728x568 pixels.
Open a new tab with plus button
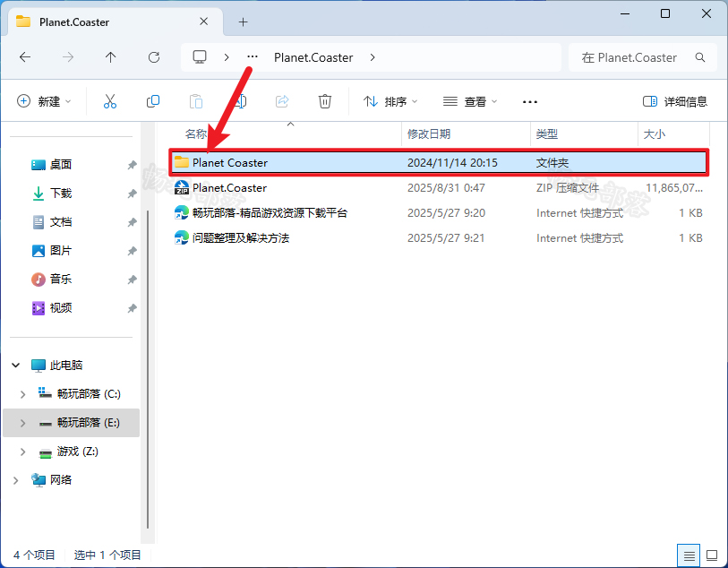(x=244, y=22)
